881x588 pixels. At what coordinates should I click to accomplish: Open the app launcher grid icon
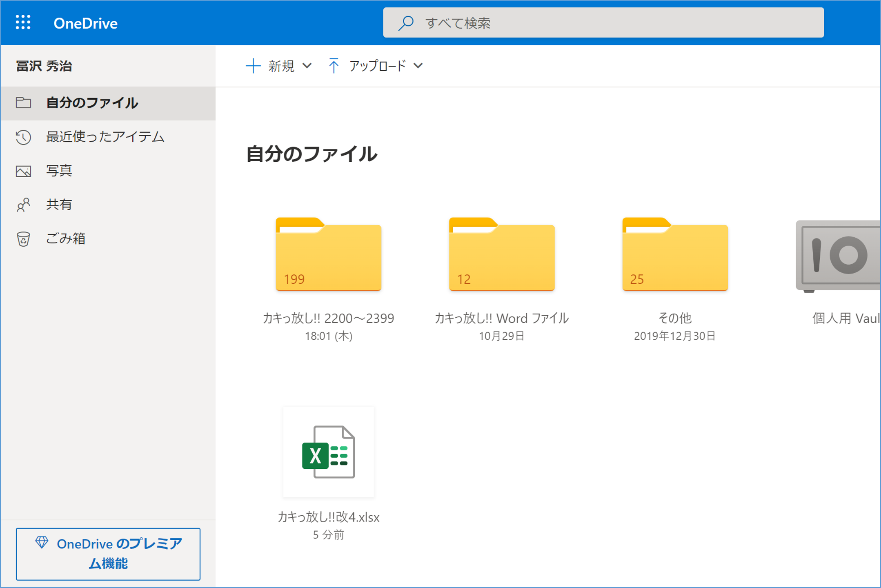tap(23, 22)
